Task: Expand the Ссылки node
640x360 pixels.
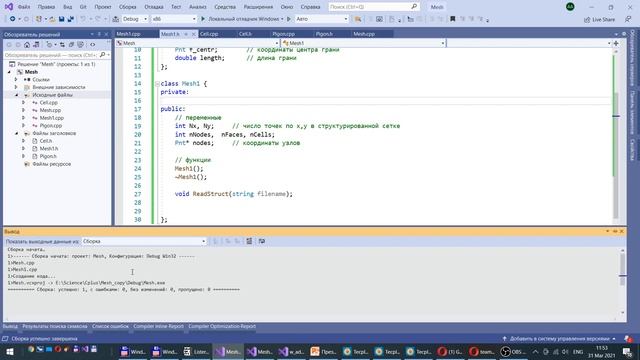Action: tap(16, 80)
